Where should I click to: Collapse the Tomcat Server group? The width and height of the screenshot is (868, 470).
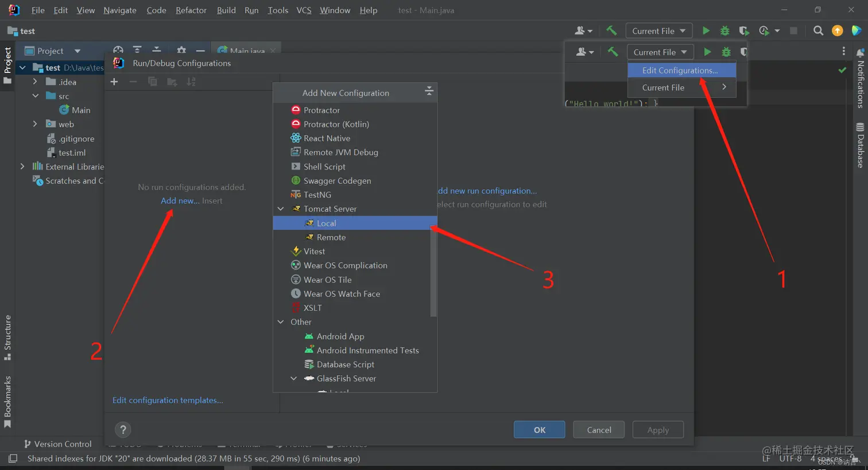click(281, 209)
